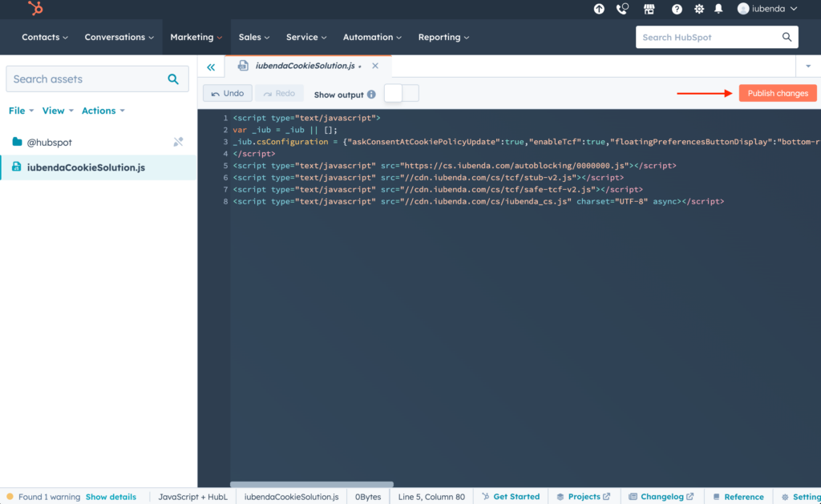The image size is (821, 504).
Task: Collapse the asset sidebar with the double chevron
Action: point(210,67)
